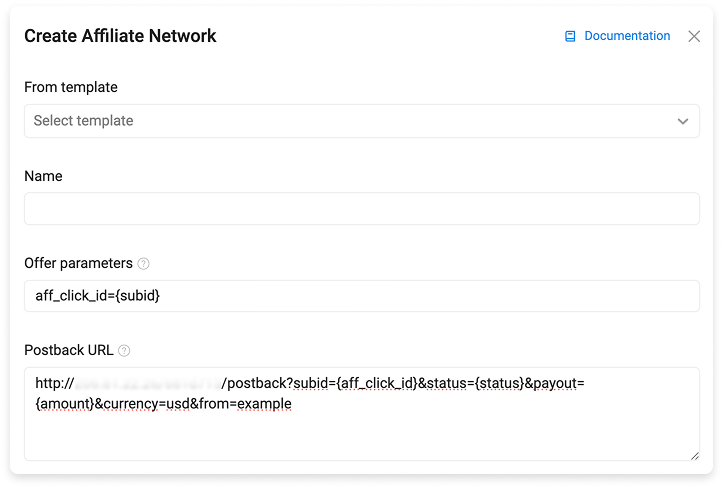Click the Create Affiliate Network title
The image size is (723, 488).
pyautogui.click(x=120, y=36)
